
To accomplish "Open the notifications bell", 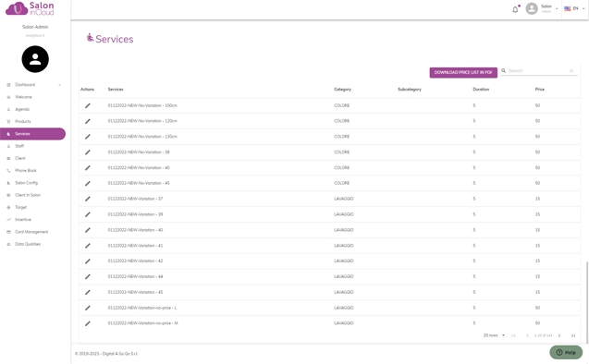I will [x=515, y=9].
